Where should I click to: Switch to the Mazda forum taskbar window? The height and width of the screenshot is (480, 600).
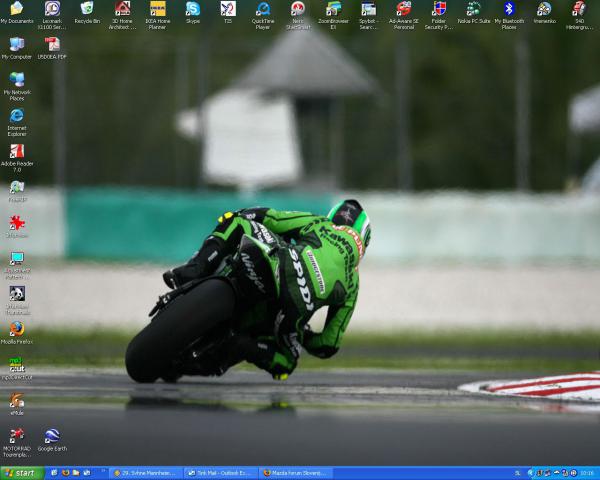(296, 473)
